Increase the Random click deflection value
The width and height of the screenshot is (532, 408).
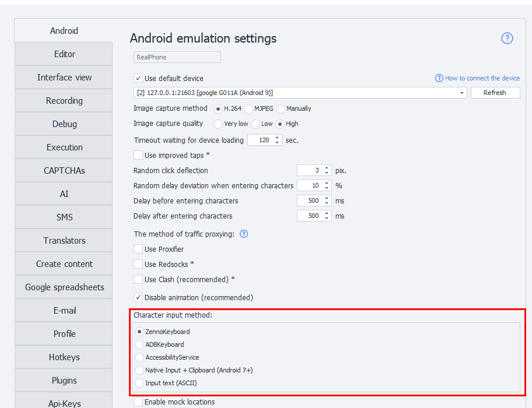click(x=327, y=168)
